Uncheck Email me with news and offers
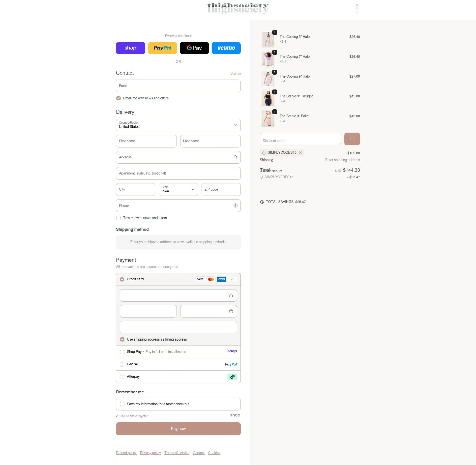Viewport: 476px width, 465px height. (x=119, y=98)
